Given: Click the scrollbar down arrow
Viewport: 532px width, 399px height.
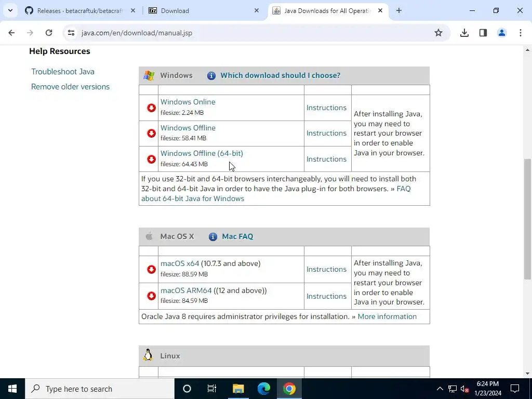Looking at the screenshot, I should 527,374.
